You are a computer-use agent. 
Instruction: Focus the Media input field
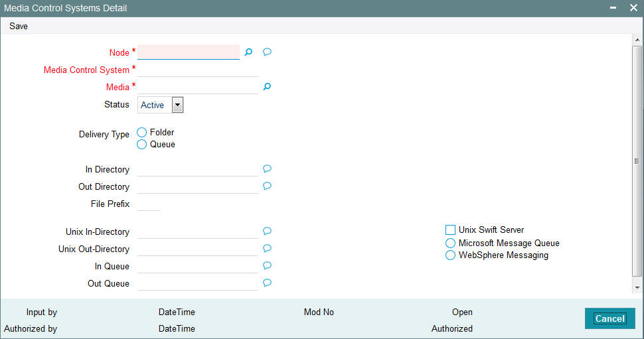(198, 87)
